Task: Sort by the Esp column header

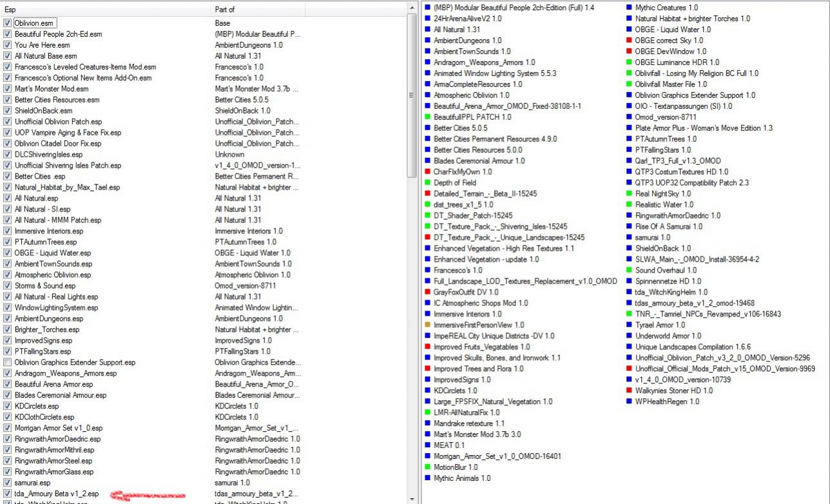Action: tap(106, 10)
